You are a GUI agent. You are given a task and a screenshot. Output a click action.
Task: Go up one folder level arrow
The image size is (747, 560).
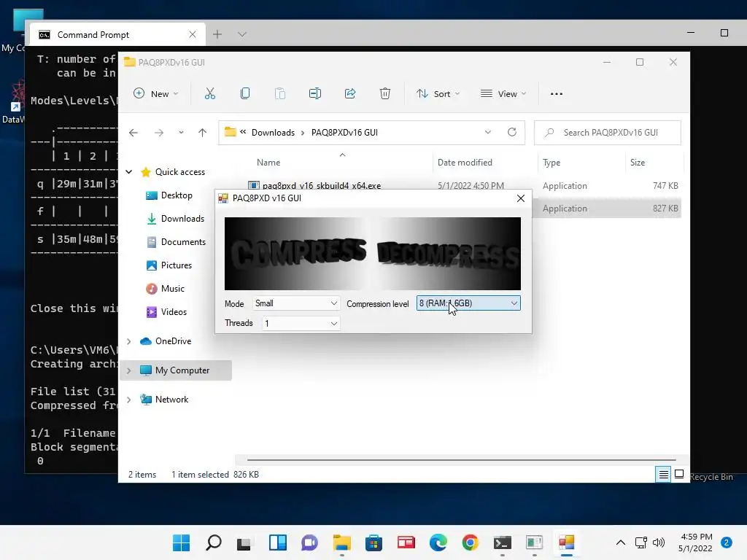[x=203, y=133]
